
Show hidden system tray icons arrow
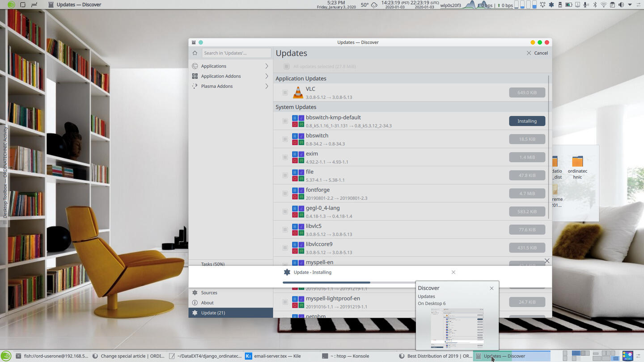[630, 5]
